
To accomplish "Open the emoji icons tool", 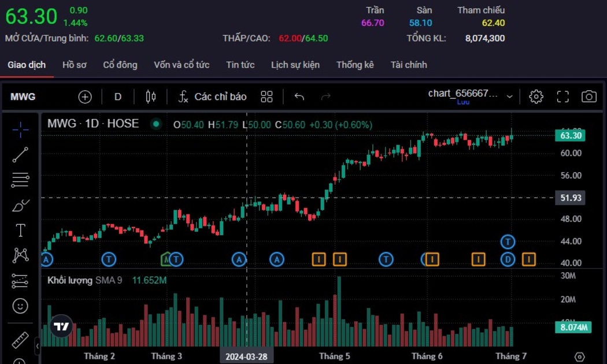I will [20, 306].
